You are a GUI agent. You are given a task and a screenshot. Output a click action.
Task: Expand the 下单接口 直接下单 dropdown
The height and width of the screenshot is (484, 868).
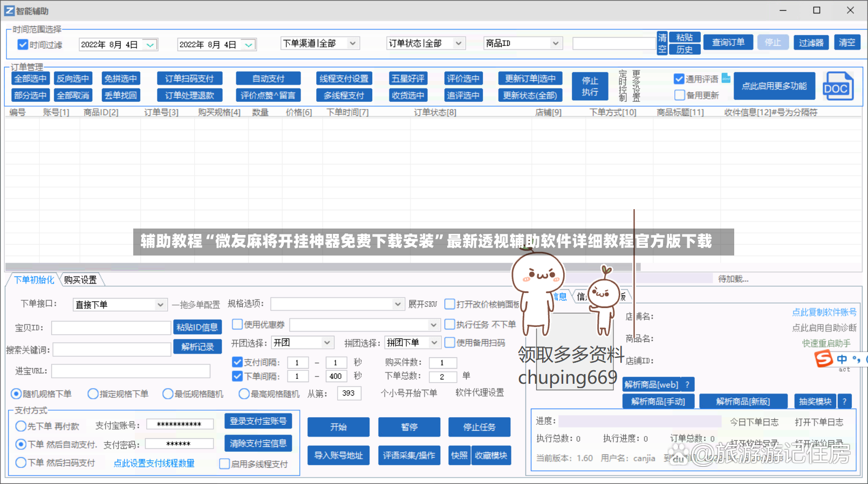(x=160, y=305)
